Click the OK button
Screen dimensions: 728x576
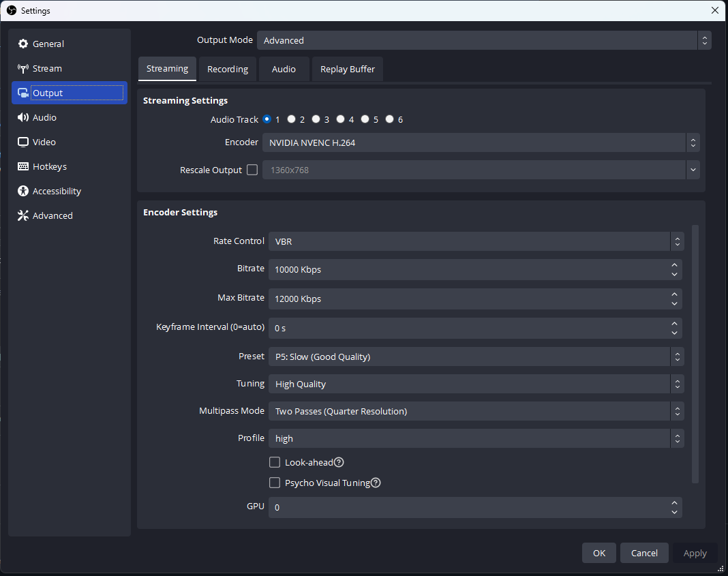[x=598, y=553]
